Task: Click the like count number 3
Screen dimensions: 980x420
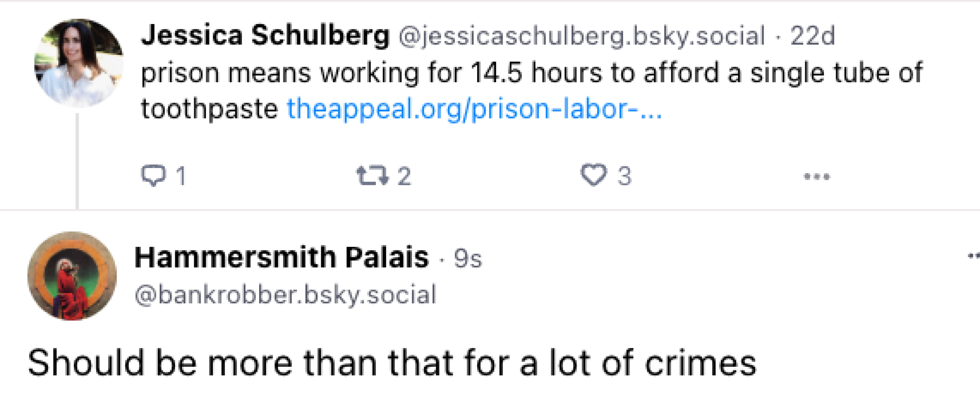Action: coord(624,176)
